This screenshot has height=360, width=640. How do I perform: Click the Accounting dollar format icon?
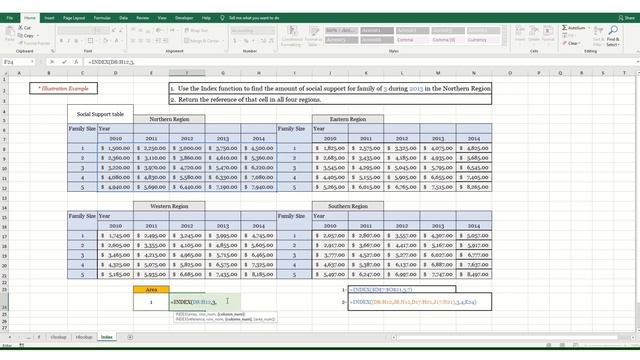pyautogui.click(x=235, y=41)
